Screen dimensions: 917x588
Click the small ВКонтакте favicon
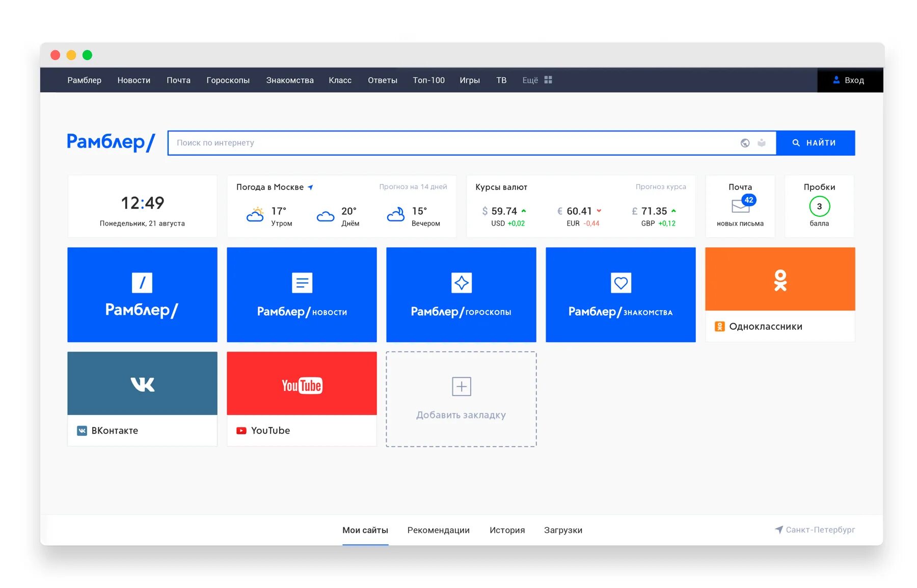tap(82, 431)
